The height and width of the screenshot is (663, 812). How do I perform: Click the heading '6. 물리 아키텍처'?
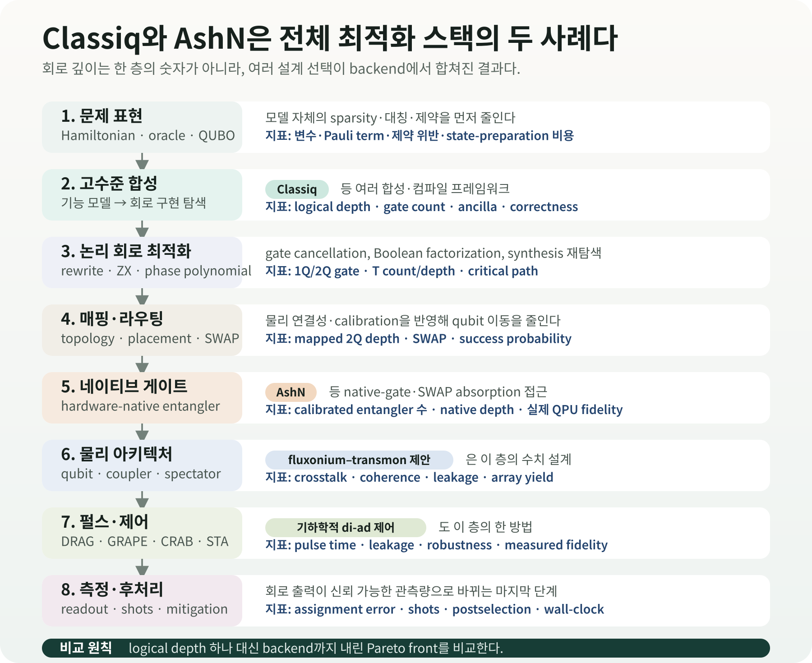(x=117, y=454)
